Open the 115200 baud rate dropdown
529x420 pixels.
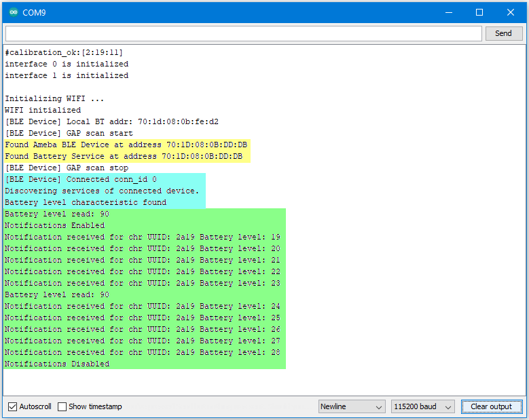click(x=422, y=406)
